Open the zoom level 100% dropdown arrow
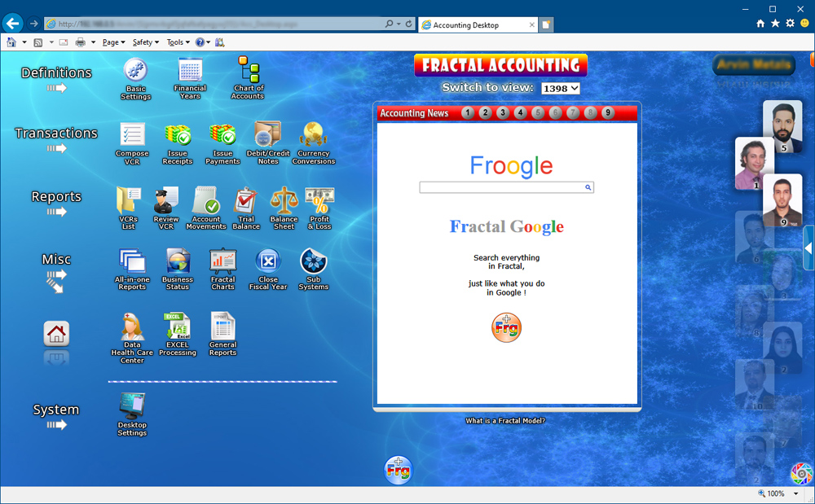815x504 pixels. pyautogui.click(x=795, y=493)
